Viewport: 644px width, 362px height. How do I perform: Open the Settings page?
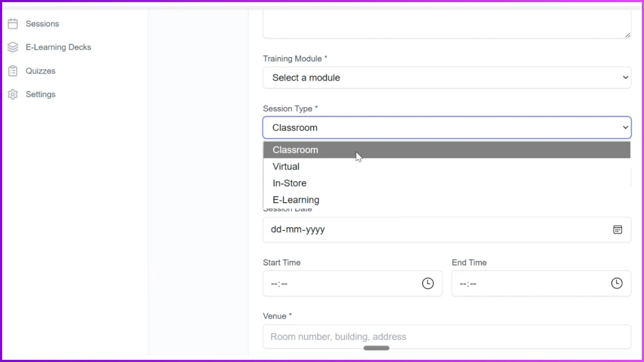coord(41,94)
